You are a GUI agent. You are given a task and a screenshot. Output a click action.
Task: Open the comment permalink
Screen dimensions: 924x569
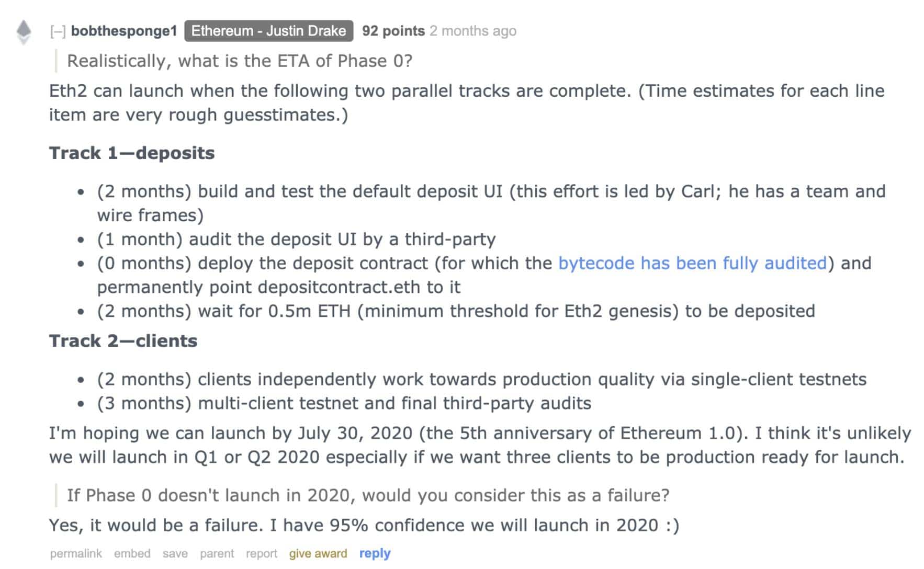point(76,553)
